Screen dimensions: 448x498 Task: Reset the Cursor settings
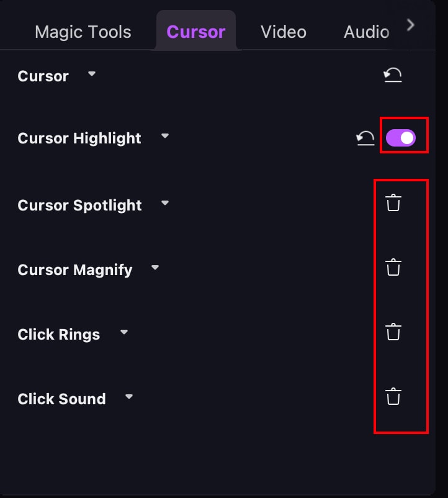click(x=392, y=76)
